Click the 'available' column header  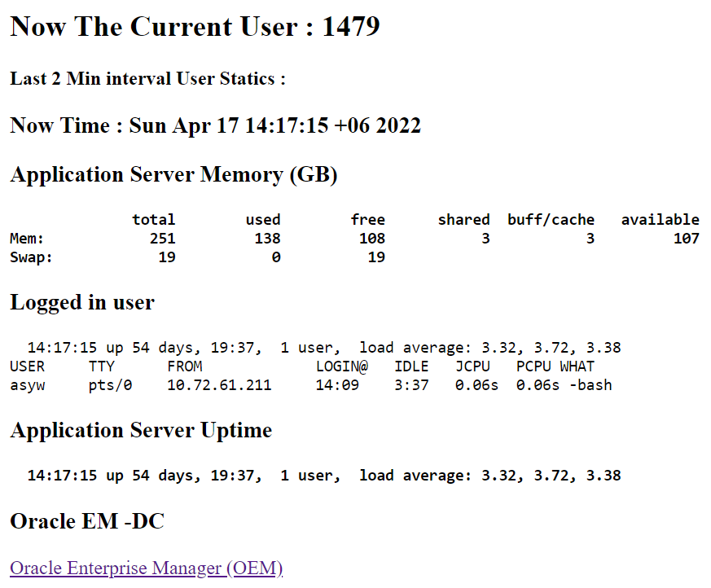point(661,220)
